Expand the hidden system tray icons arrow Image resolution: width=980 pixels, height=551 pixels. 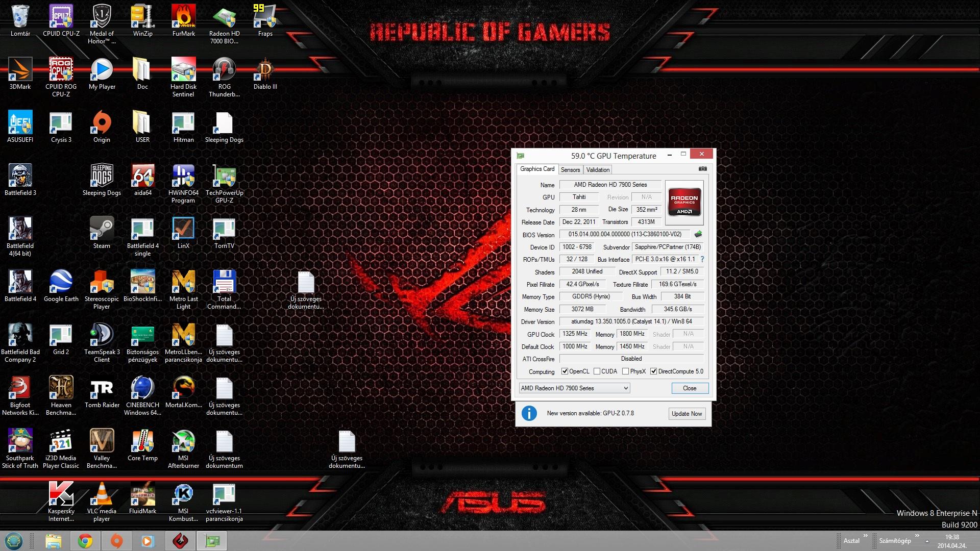(927, 541)
